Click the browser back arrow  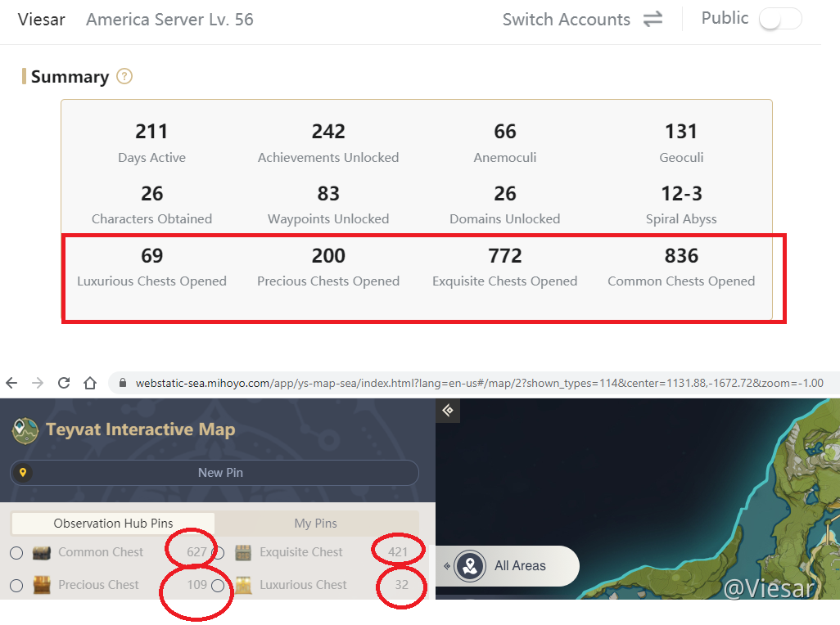click(x=11, y=383)
